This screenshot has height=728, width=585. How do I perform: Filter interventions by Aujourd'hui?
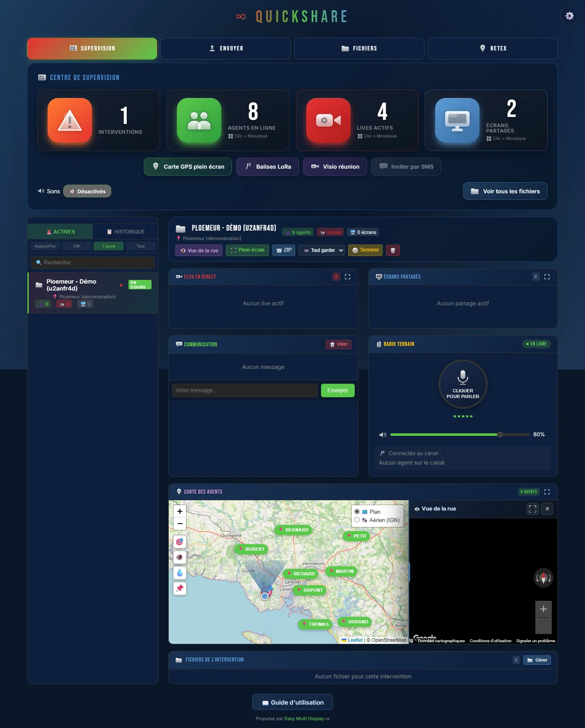click(x=45, y=246)
